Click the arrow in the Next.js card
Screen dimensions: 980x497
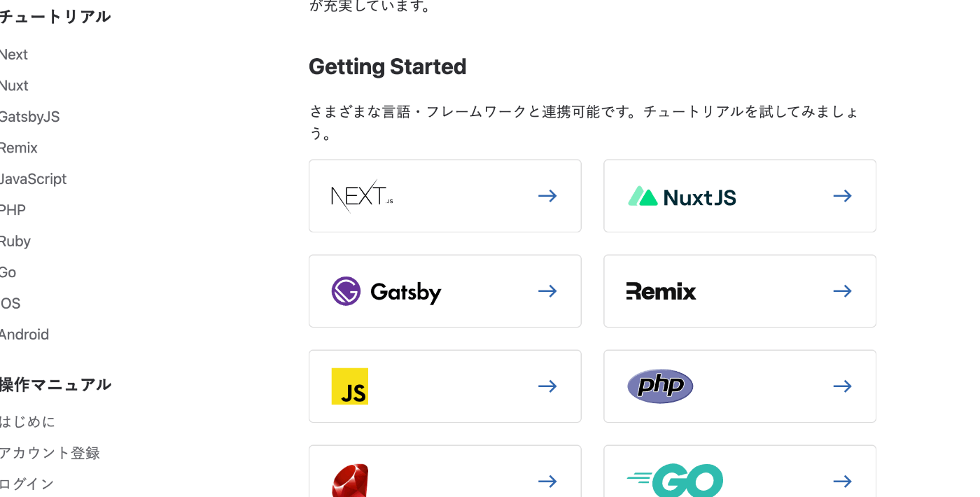pos(547,196)
